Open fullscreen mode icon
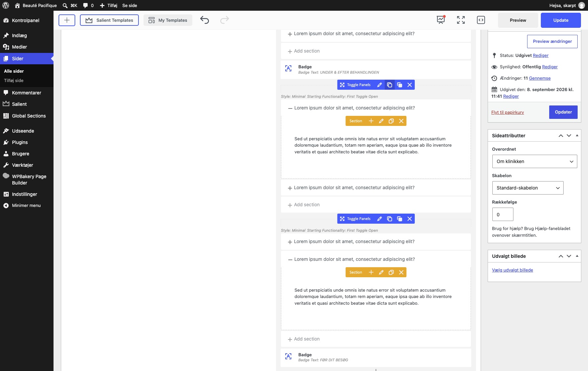Image resolution: width=588 pixels, height=371 pixels. (x=461, y=20)
